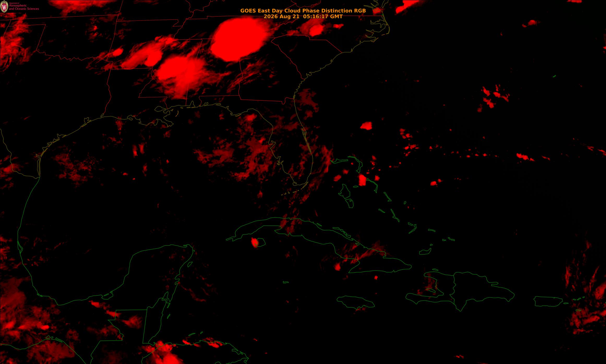The image size is (606, 364).
Task: Select the GOES East Day Cloud Phase title
Action: click(303, 11)
